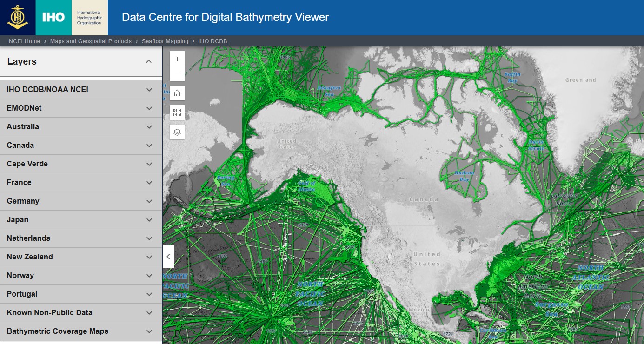Open IHO DCDB breadcrumb link
The height and width of the screenshot is (344, 644).
(x=213, y=41)
